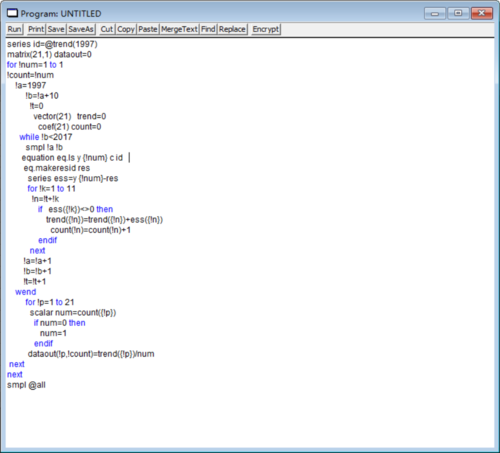
Task: Click the 'wend' keyword line
Action: point(26,292)
